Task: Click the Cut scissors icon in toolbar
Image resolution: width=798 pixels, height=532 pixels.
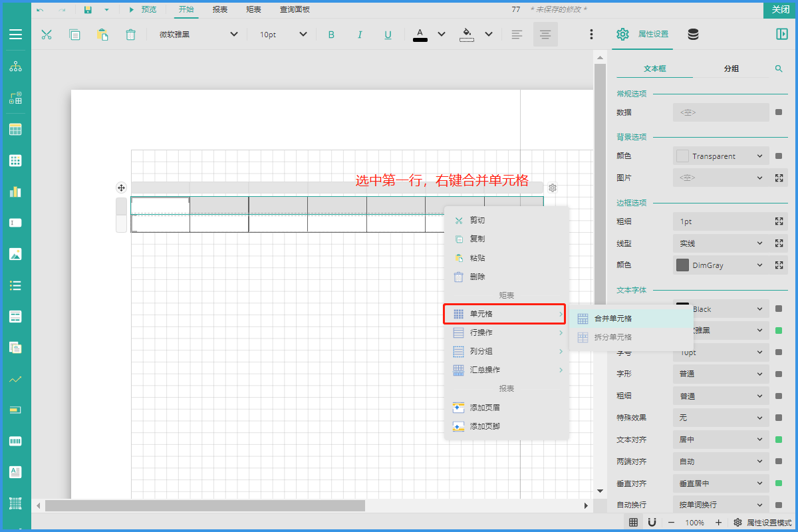Action: tap(47, 35)
